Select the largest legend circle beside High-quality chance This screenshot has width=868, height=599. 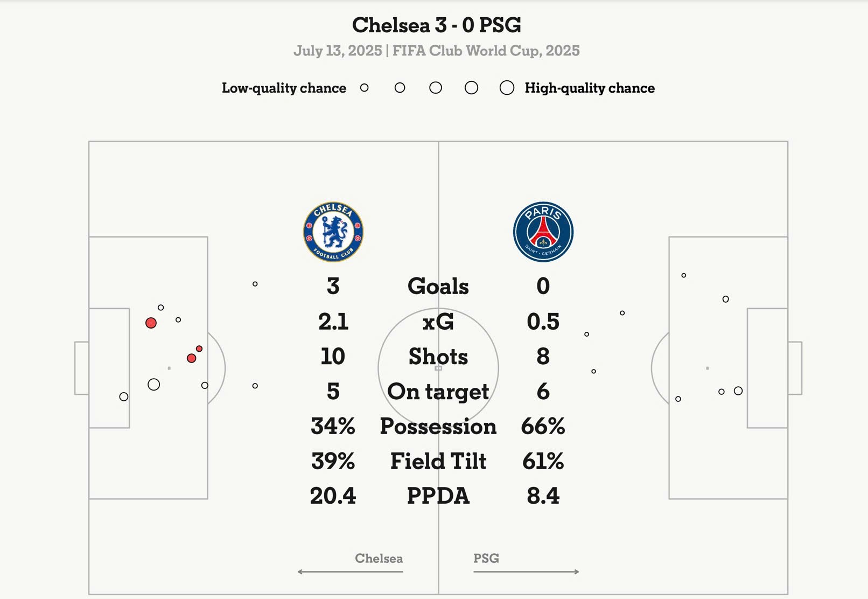(507, 88)
